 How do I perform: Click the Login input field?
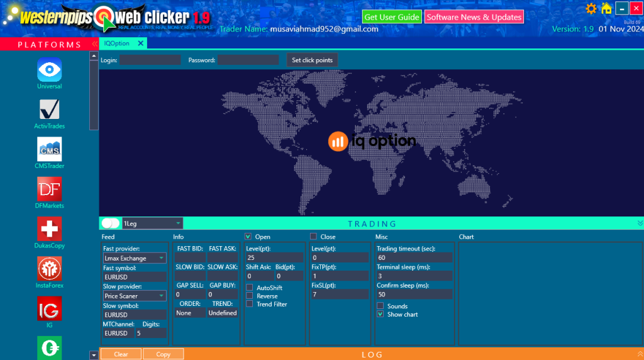[x=150, y=60]
